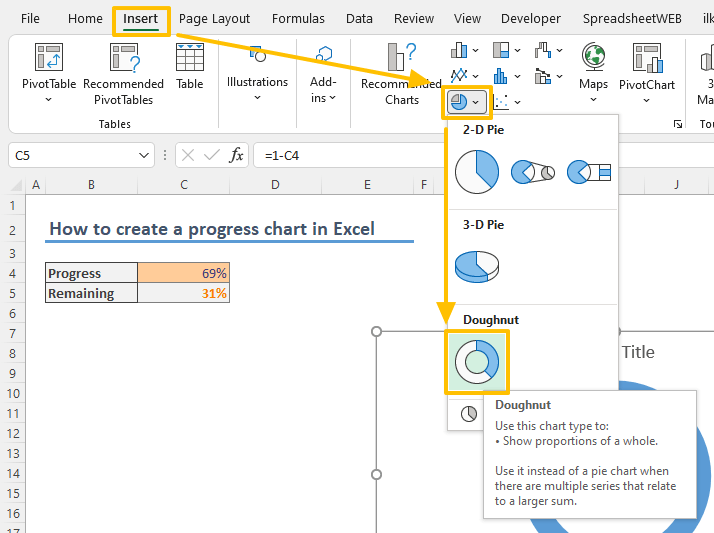Switch to the Insert tab
This screenshot has height=533, width=714.
point(140,19)
